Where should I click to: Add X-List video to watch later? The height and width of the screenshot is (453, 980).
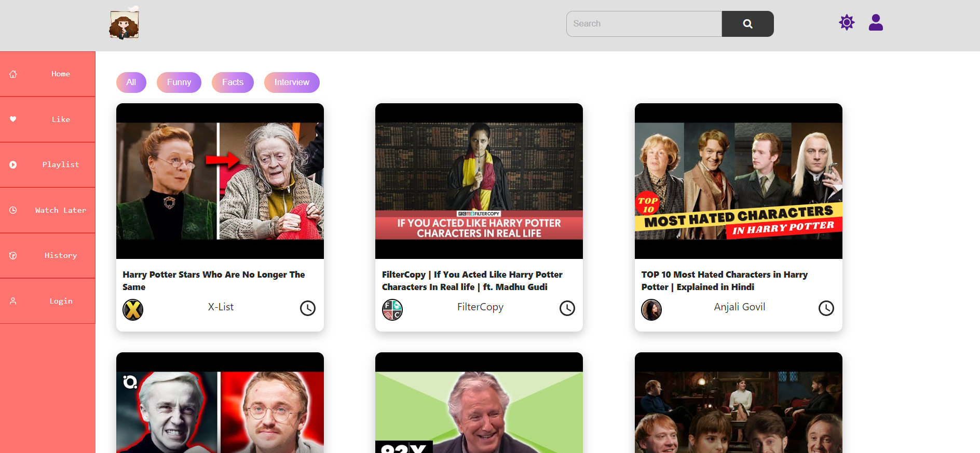(x=308, y=308)
